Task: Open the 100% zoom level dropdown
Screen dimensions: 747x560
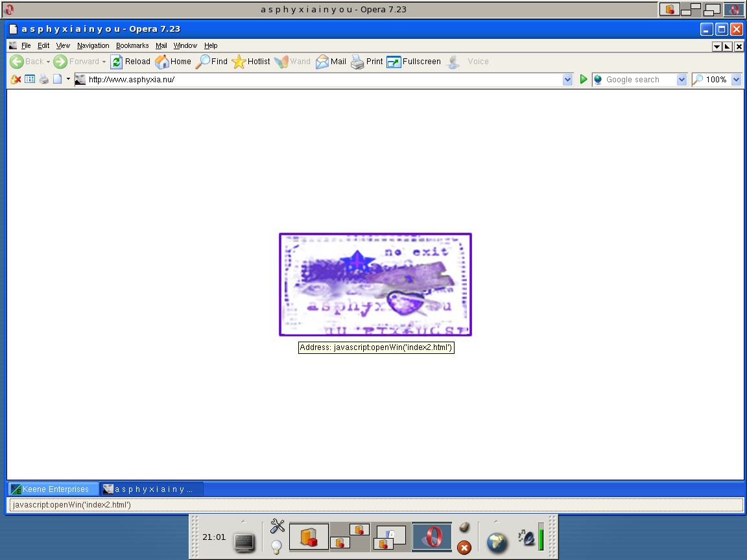Action: point(736,80)
